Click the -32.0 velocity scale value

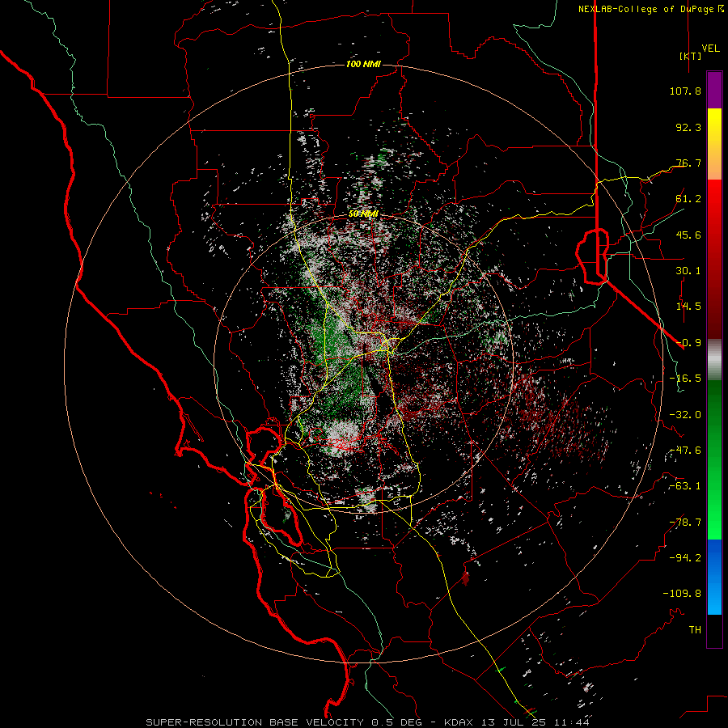(685, 415)
